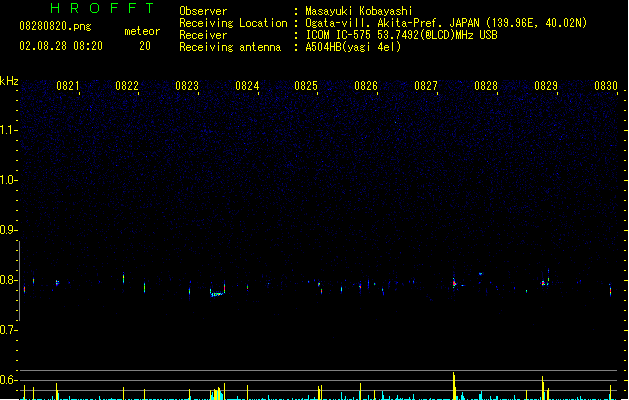
Task: Click the strong meteor echo after 0827
Action: [x=454, y=282]
